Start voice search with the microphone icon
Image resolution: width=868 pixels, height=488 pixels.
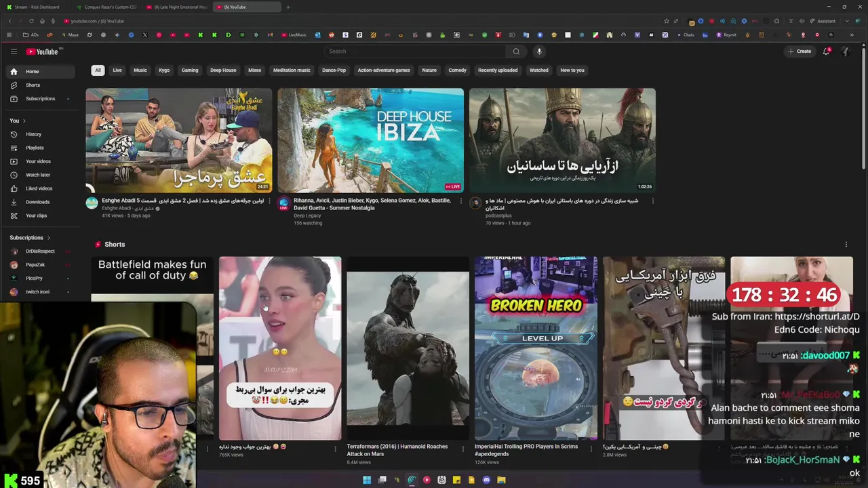[539, 52]
